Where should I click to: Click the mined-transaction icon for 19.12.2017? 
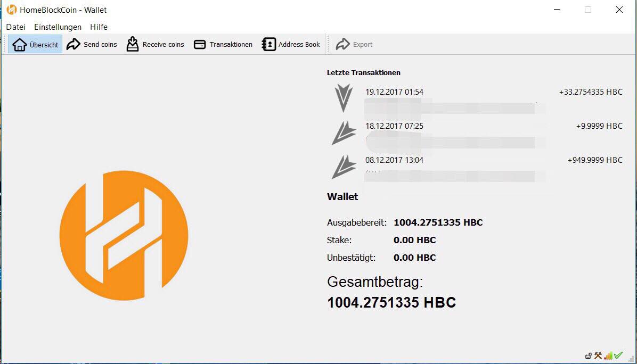click(344, 98)
